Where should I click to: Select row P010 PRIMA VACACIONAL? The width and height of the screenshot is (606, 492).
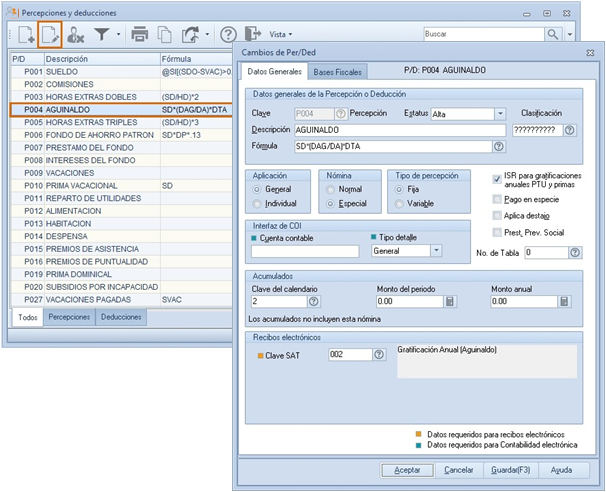point(121,186)
